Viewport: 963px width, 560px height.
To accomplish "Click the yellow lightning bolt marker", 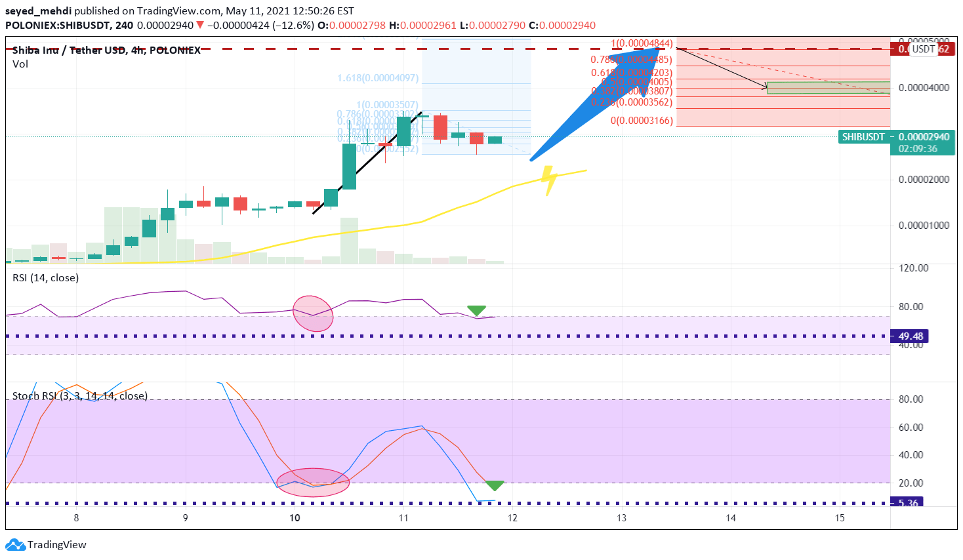I will (x=548, y=180).
